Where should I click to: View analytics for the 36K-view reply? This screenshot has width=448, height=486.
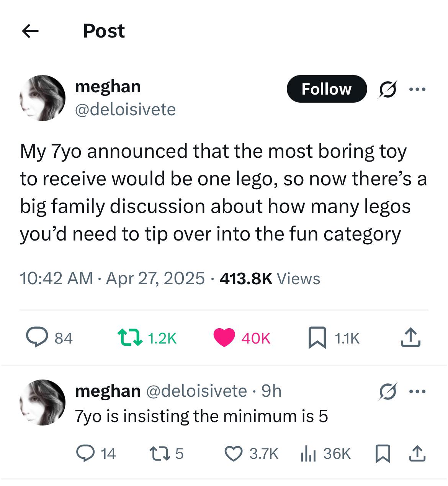[x=307, y=453]
